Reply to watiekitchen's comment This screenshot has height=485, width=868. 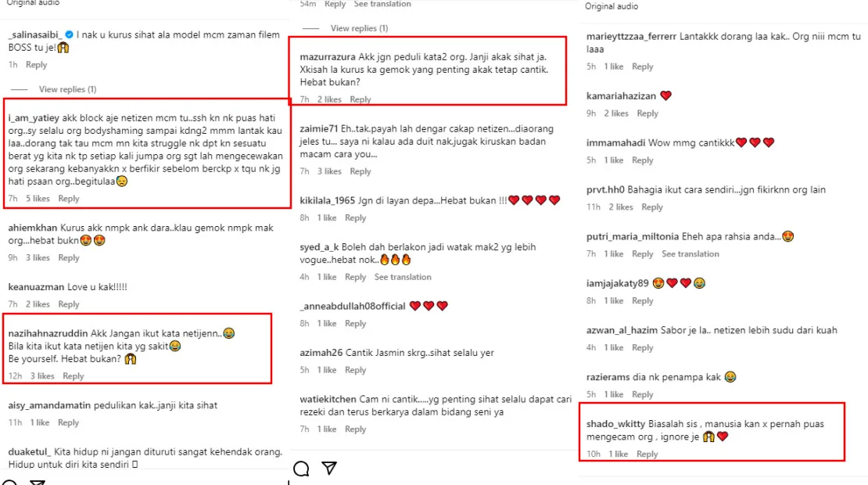point(356,429)
